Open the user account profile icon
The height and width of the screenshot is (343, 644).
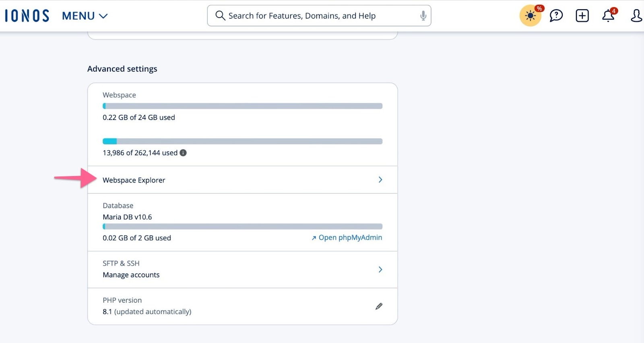pyautogui.click(x=636, y=16)
